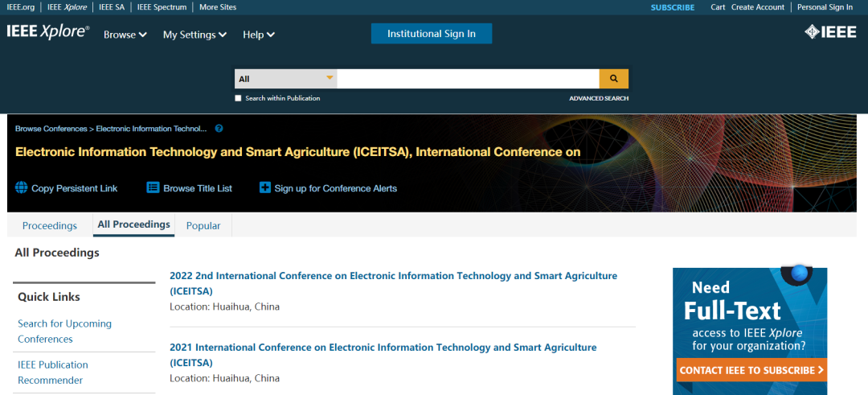
Task: Click IEEE Xplore link in top bar
Action: [x=67, y=7]
